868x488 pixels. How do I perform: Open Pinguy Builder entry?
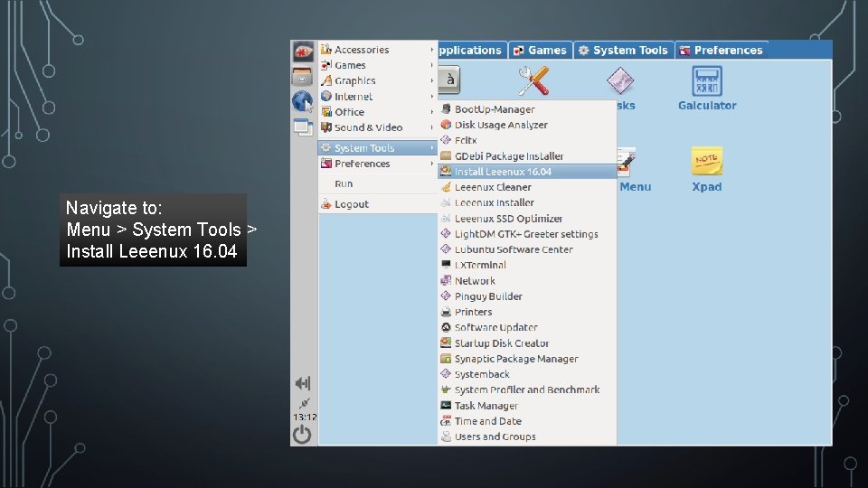tap(527, 296)
